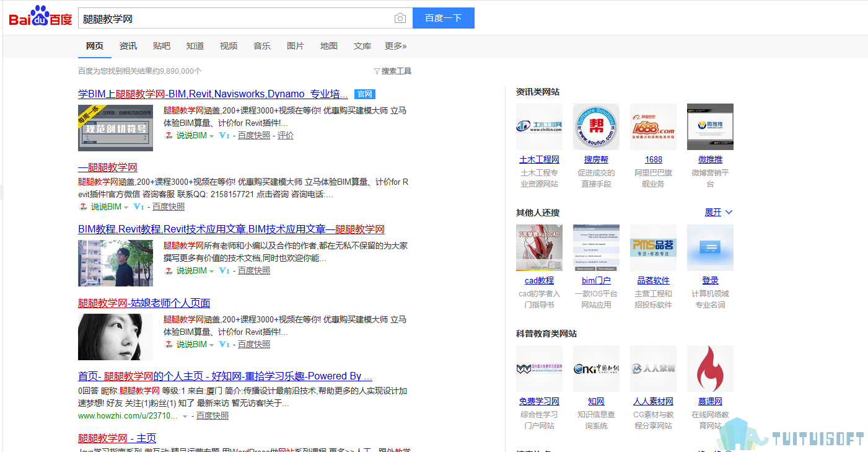
Task: Click the man photo result thumbnail
Action: (115, 264)
